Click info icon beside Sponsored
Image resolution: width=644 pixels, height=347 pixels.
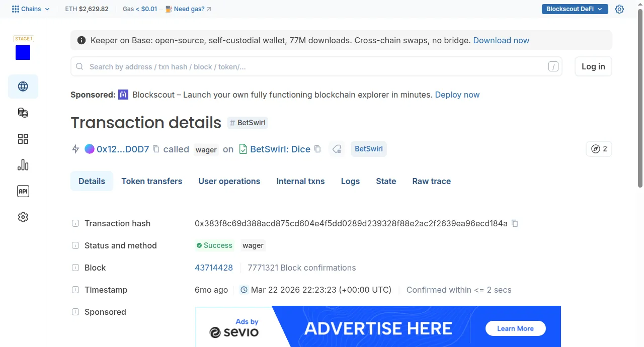[x=75, y=312]
